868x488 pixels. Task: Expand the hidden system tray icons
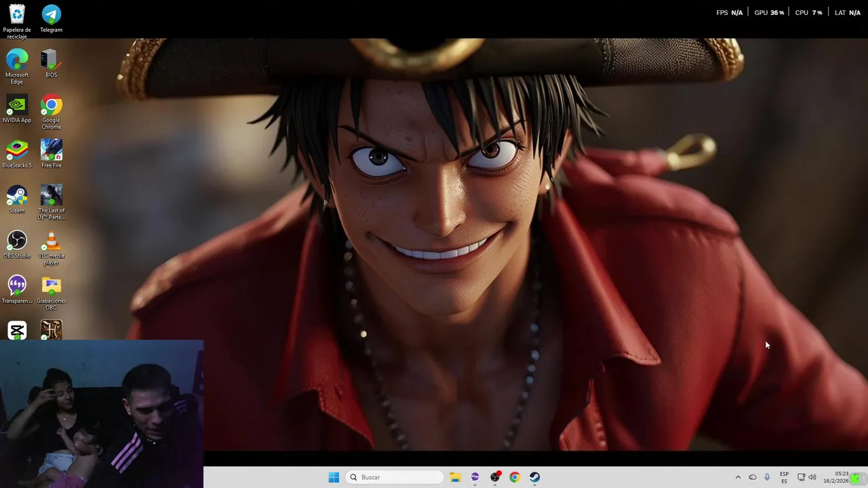tap(738, 477)
